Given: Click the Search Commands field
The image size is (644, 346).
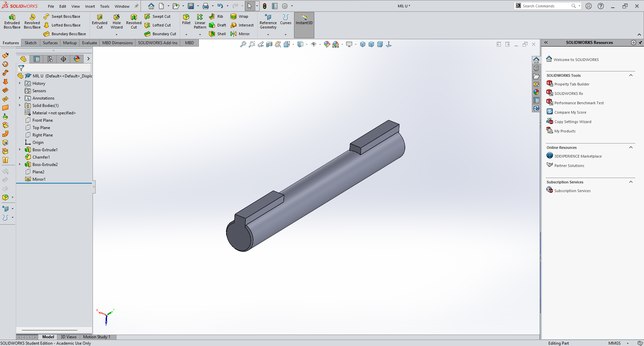Looking at the screenshot, I should [546, 6].
